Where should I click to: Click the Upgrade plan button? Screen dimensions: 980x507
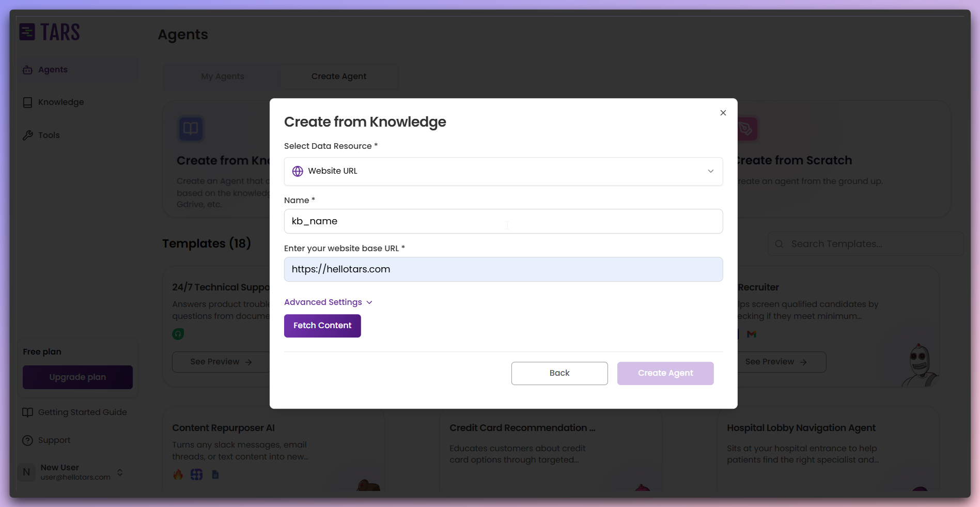[77, 377]
